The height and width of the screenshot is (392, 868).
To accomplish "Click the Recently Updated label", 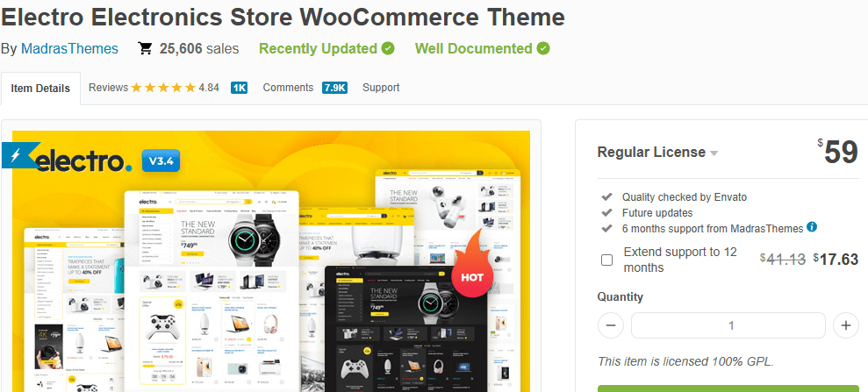I will pos(319,48).
